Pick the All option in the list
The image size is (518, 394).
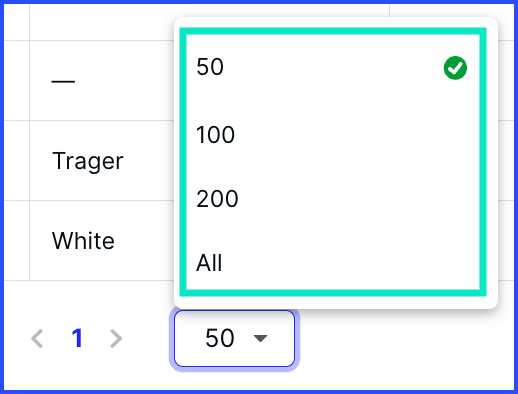333,263
